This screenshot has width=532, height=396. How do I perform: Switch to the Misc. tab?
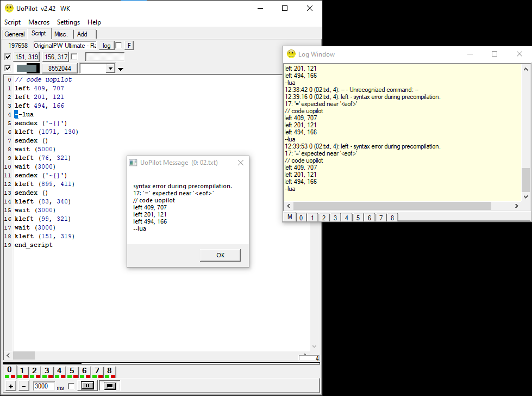point(60,34)
